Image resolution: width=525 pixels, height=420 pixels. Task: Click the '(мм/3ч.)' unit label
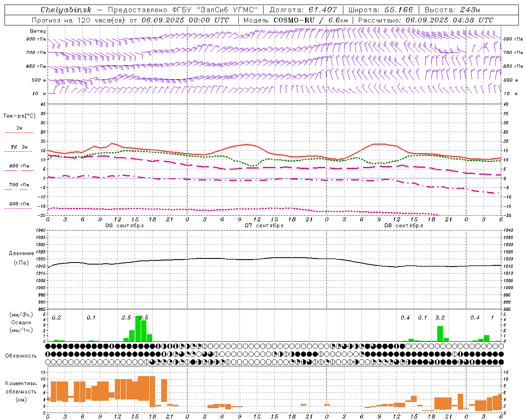pyautogui.click(x=21, y=315)
